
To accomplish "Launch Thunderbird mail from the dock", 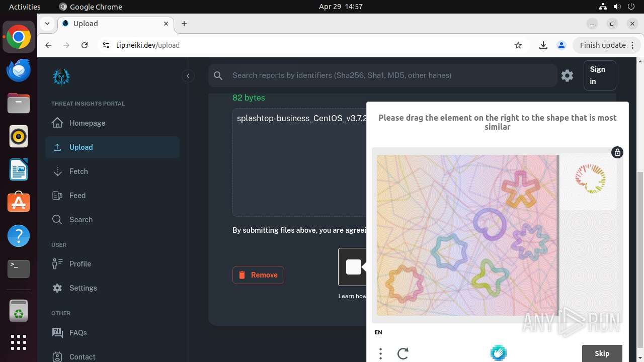I will point(19,70).
